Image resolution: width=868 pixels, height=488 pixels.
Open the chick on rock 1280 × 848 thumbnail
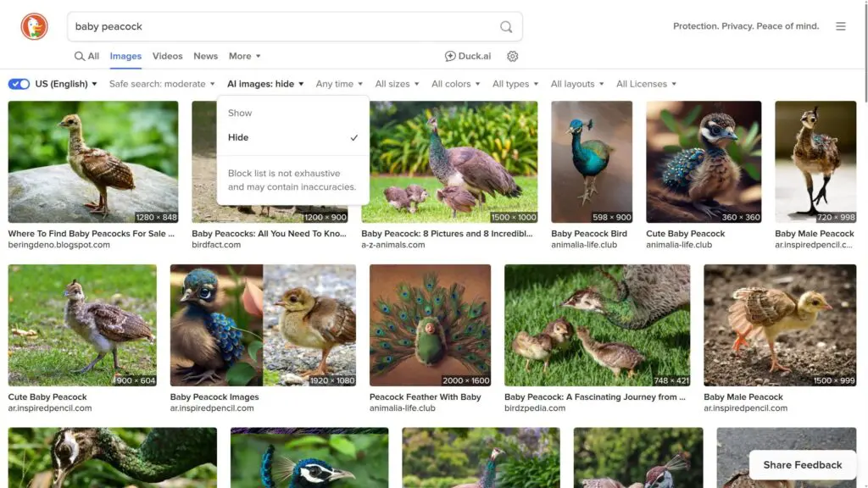pos(93,162)
